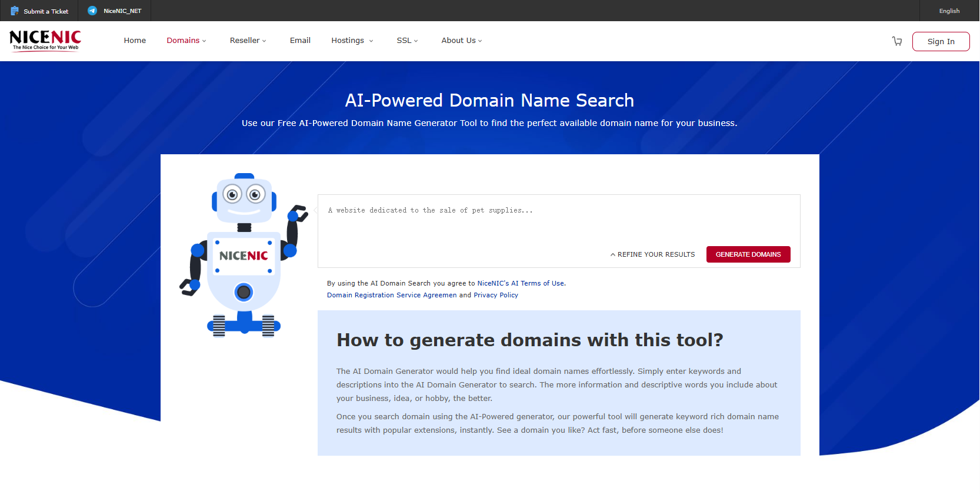This screenshot has height=494, width=980.
Task: Expand the Hostings dropdown menu
Action: point(352,41)
